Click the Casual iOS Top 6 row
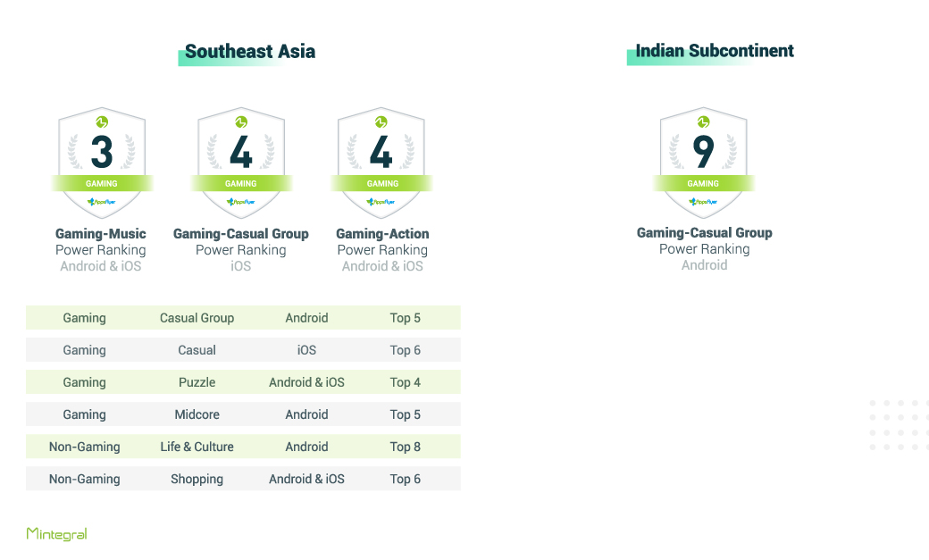Screen dimensions: 929x560 [243, 349]
